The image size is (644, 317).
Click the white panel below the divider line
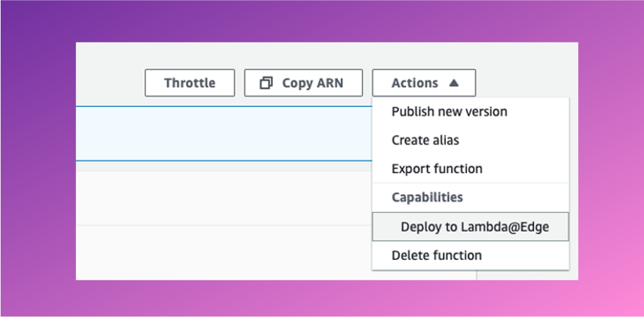point(224,253)
